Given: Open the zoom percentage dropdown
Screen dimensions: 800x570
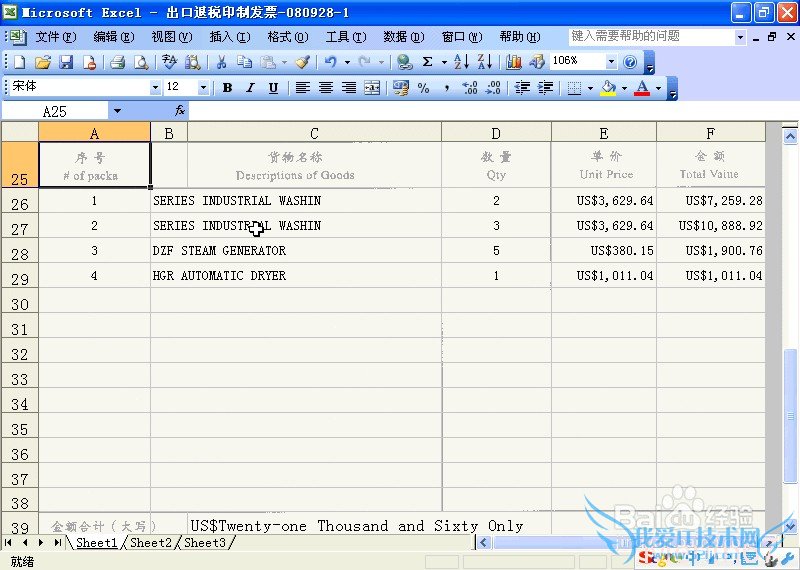Looking at the screenshot, I should (x=610, y=61).
